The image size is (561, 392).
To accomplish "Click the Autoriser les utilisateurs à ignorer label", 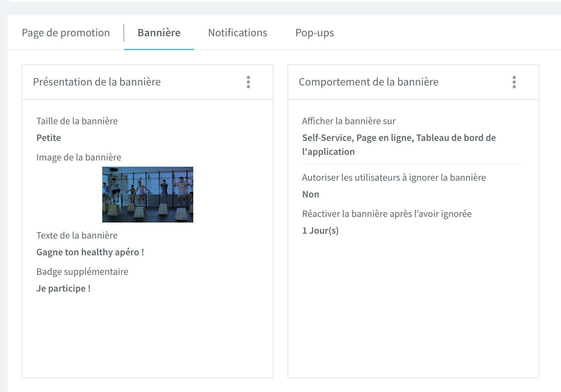I will (x=394, y=178).
